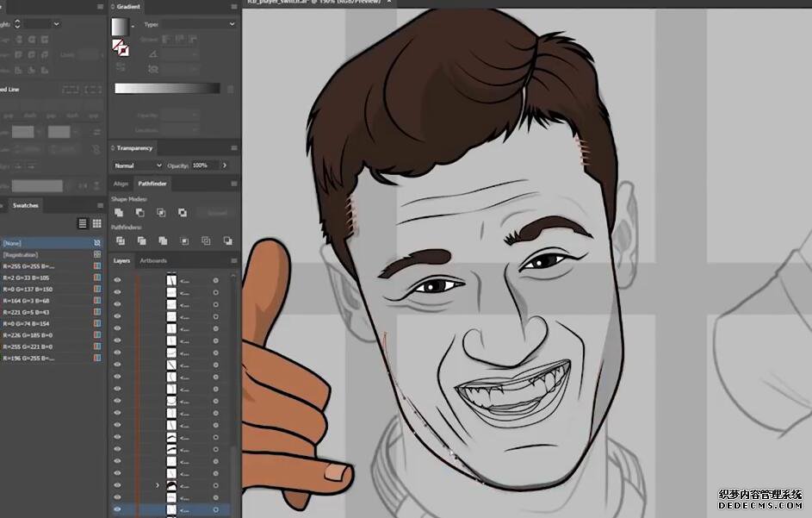
Task: Open the Normal blending mode dropdown
Action: coord(137,165)
